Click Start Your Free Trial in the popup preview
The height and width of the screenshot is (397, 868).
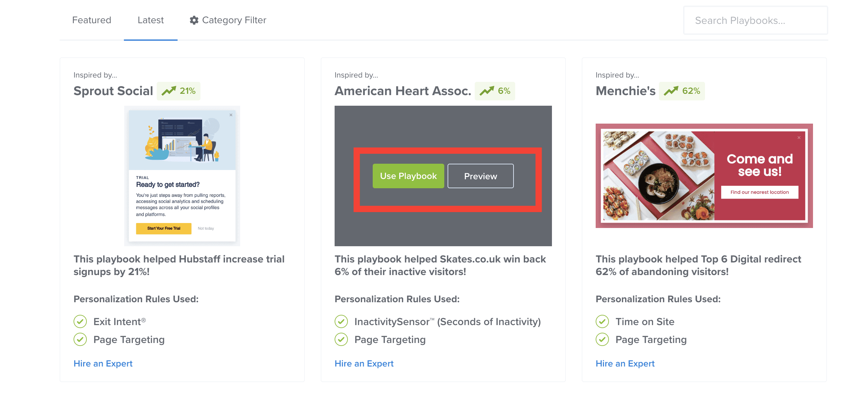pos(163,228)
